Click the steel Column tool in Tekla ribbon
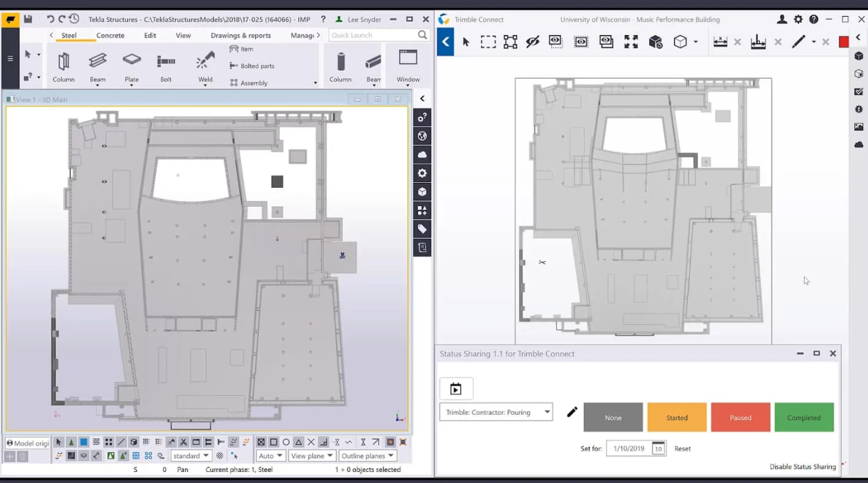868x483 pixels. (63, 66)
